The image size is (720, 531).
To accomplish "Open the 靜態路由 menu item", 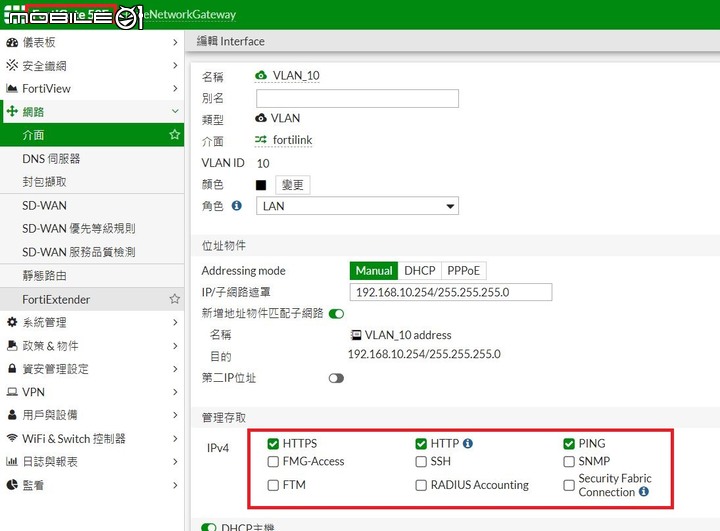I will 92,276.
